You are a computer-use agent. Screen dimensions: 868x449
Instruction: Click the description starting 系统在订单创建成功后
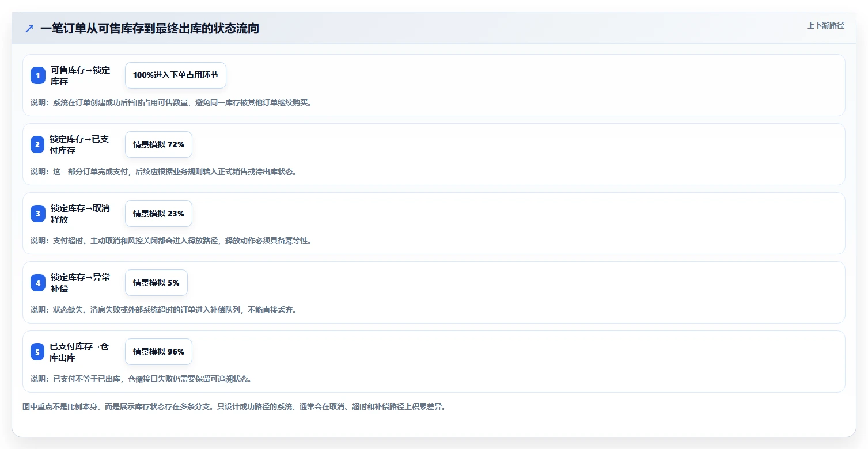171,102
